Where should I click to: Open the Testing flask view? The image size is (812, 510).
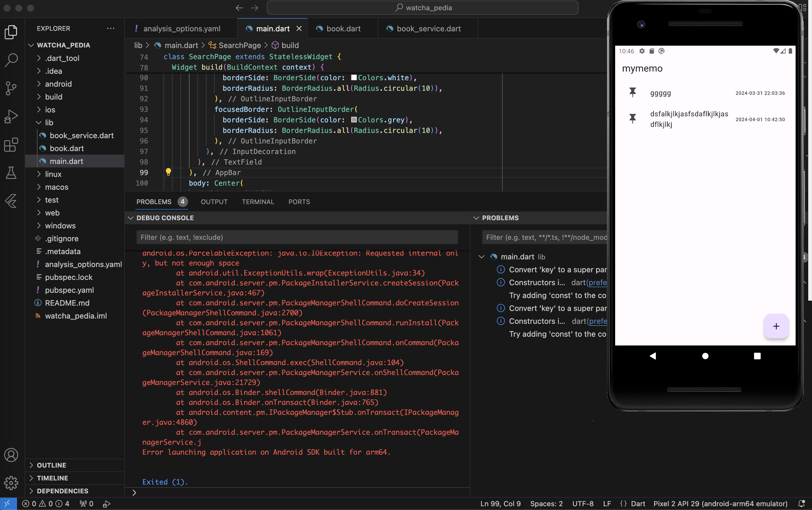click(x=11, y=173)
